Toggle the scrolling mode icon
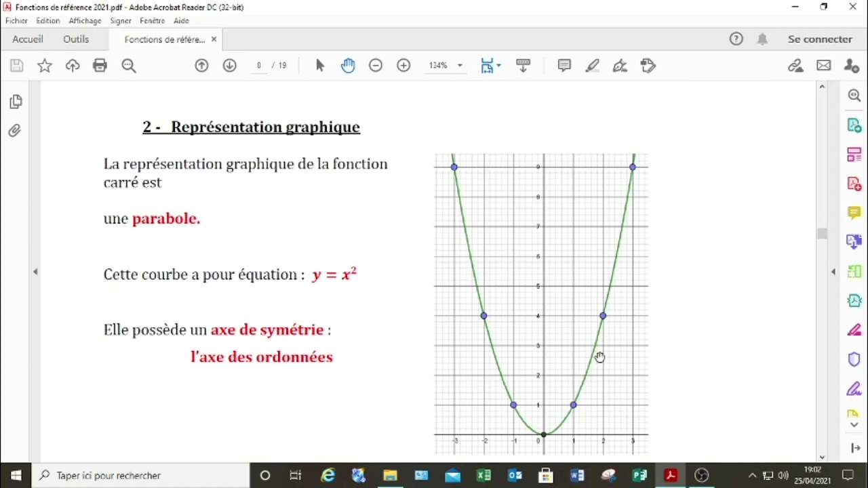 coord(523,66)
